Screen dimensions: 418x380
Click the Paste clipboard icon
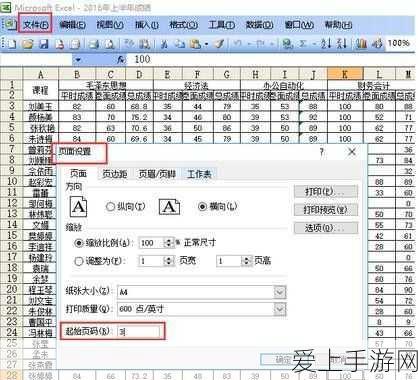click(x=195, y=44)
